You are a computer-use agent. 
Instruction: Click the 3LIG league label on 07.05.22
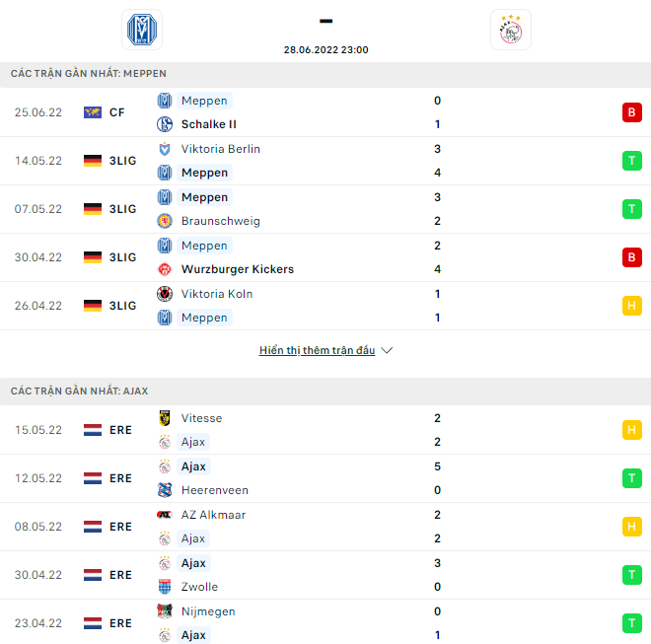pyautogui.click(x=122, y=209)
